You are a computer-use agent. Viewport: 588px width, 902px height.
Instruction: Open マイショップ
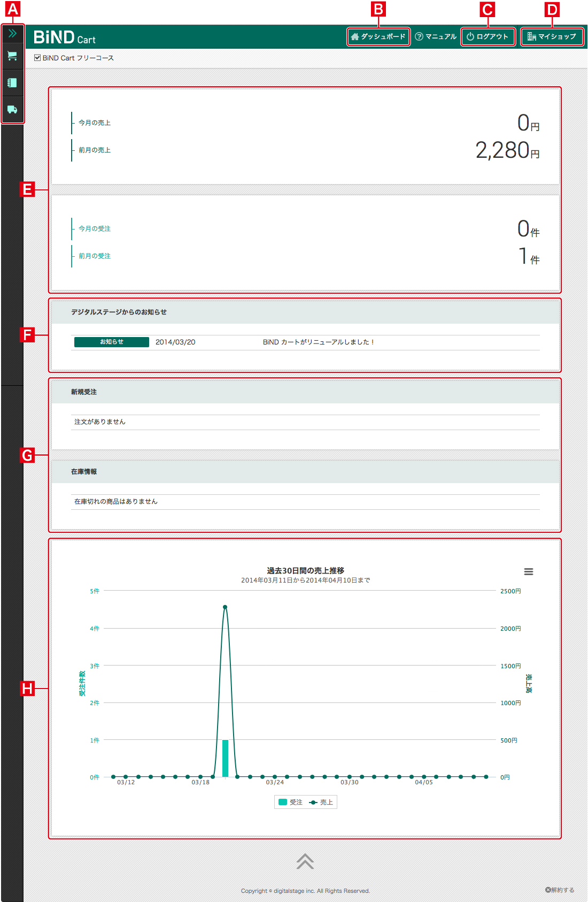coord(552,36)
